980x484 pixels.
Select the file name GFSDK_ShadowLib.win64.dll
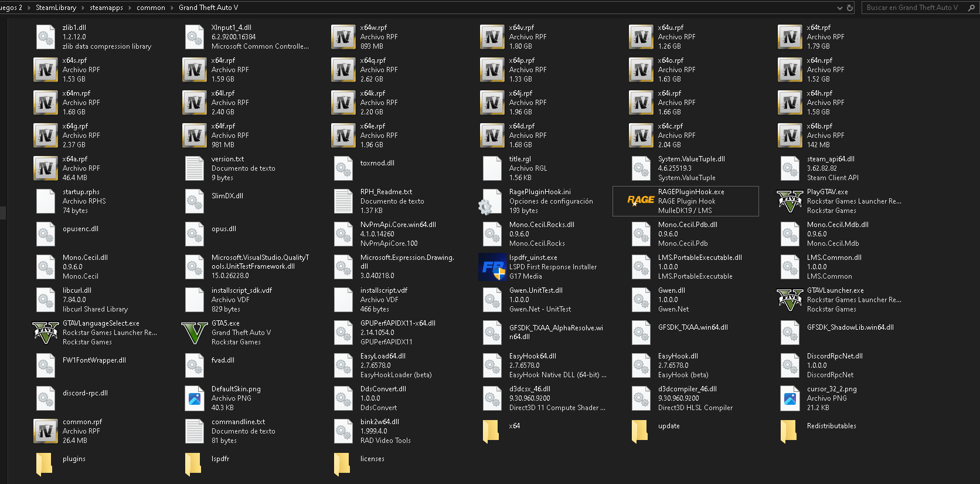coord(850,327)
